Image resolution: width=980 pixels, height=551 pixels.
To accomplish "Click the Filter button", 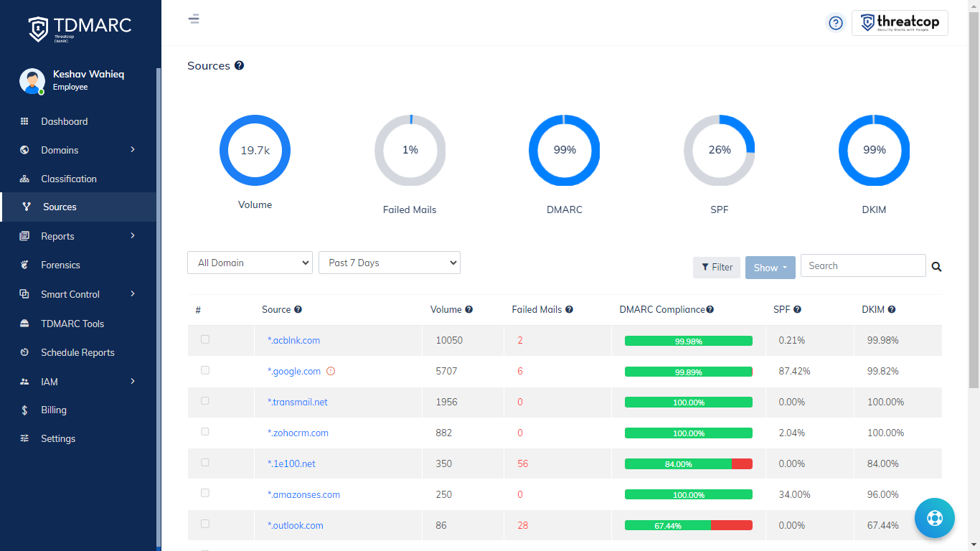I will (717, 268).
